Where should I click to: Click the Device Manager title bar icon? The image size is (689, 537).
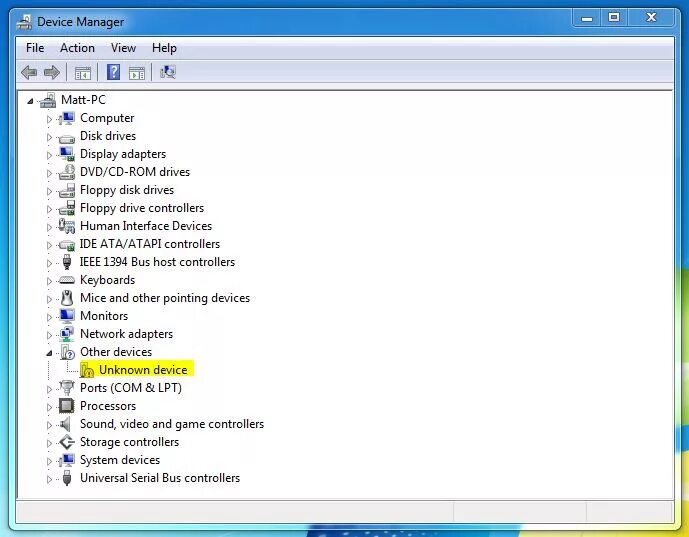point(24,22)
